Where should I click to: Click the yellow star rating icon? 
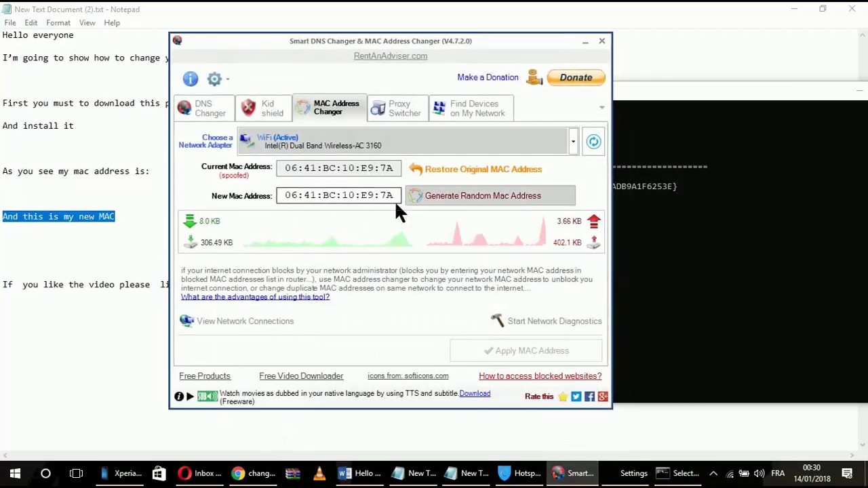[563, 396]
